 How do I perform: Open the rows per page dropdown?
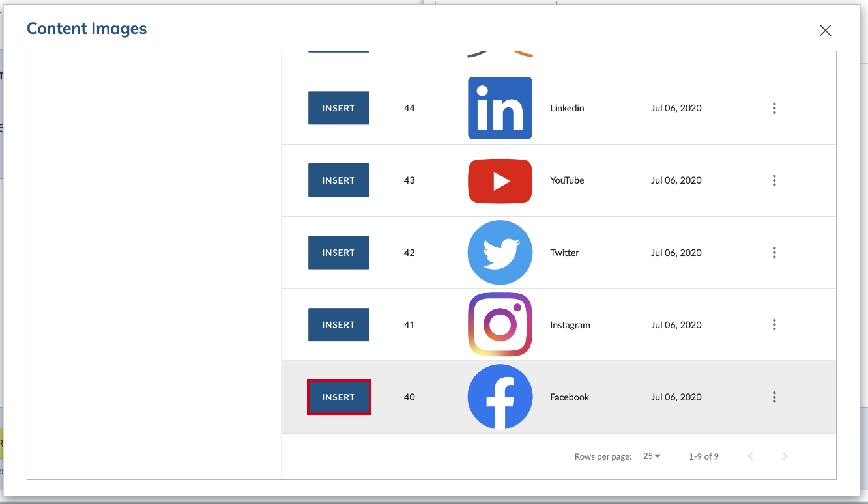coord(652,456)
